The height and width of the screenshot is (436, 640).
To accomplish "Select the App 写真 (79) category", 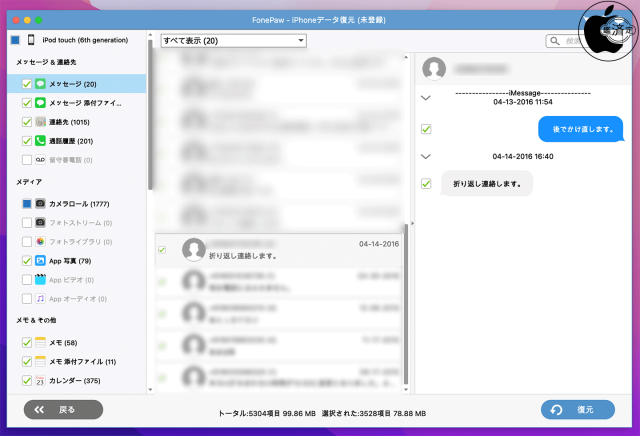I will [76, 260].
